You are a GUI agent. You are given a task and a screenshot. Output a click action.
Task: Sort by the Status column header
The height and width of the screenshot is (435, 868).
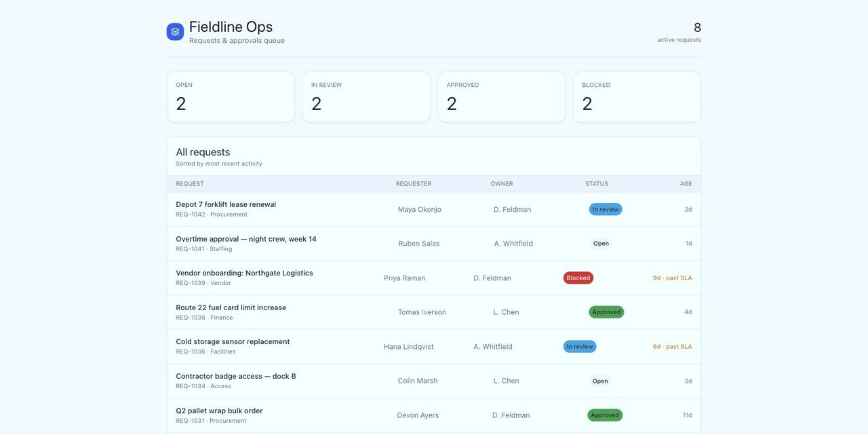point(597,184)
